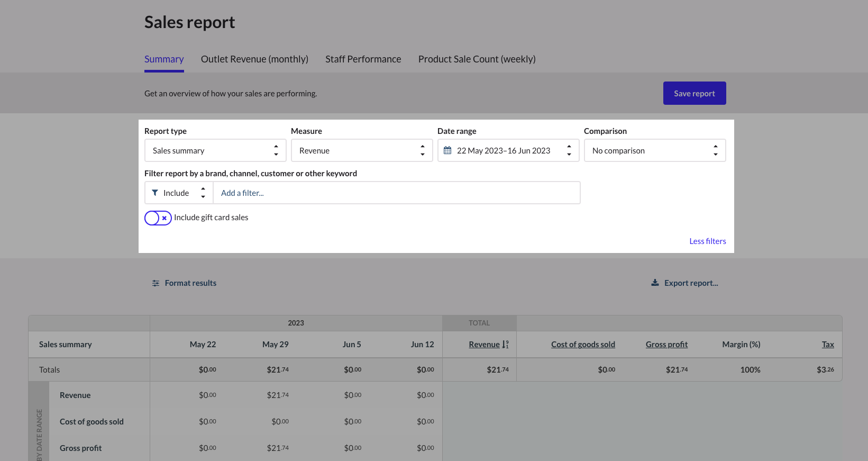The width and height of the screenshot is (868, 461).
Task: Click the Less filters link
Action: tap(707, 241)
